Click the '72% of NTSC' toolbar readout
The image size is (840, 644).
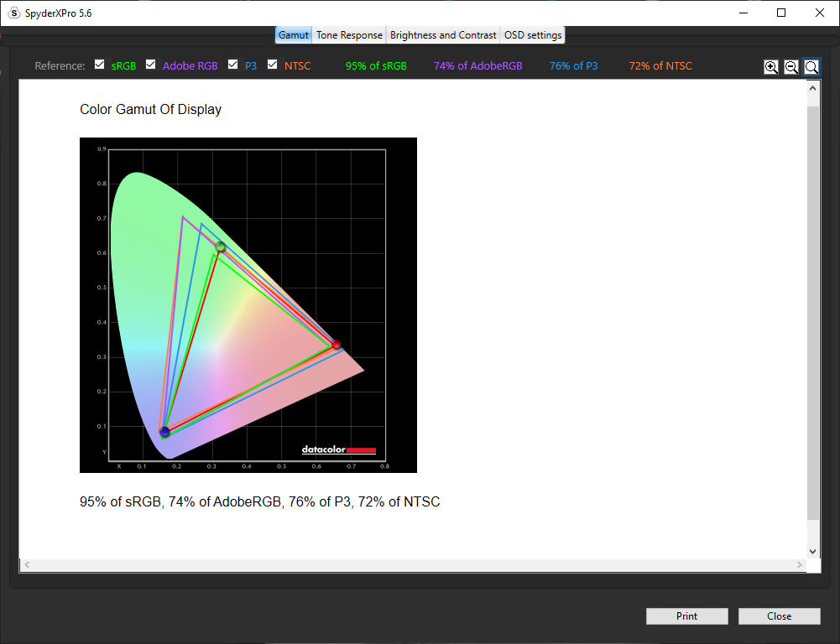[660, 66]
